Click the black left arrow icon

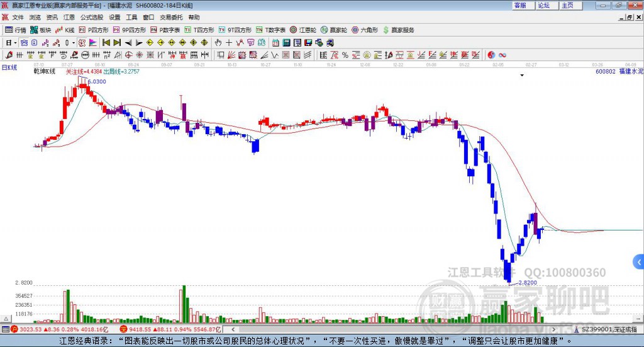128,43
